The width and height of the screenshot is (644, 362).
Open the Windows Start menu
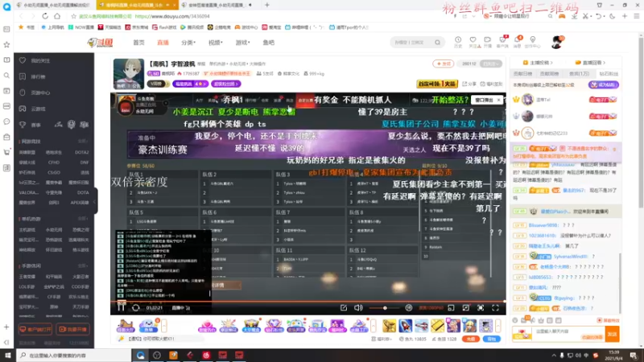8,355
